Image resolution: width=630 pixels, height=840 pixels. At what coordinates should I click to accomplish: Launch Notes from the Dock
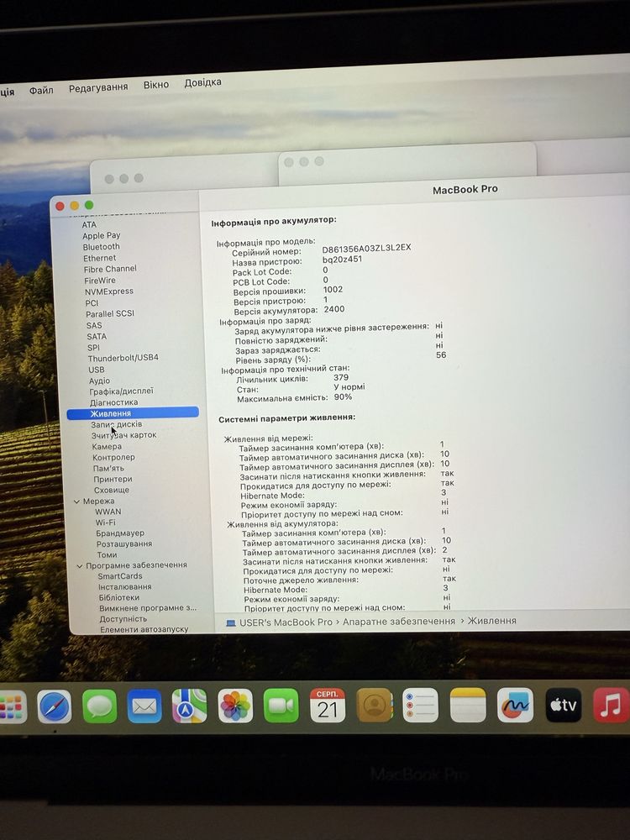coord(468,706)
